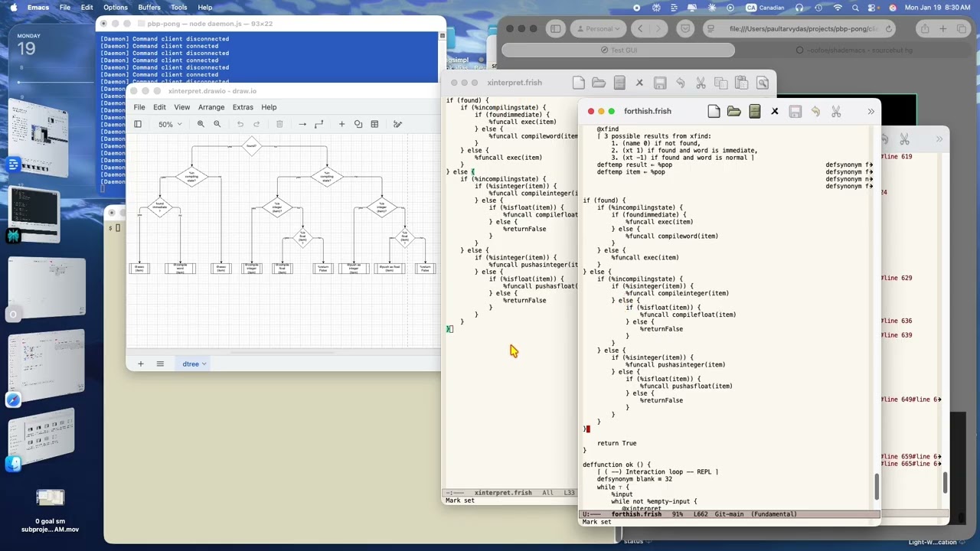Open the Personal profile dropdown in Safari
This screenshot has height=551, width=980.
click(598, 29)
